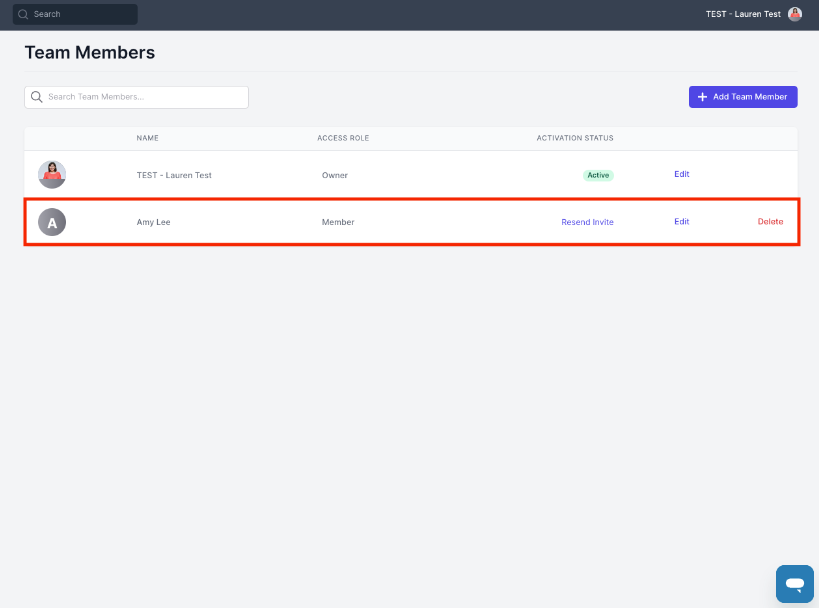
Task: Click magnifier icon in Search Team Members box
Action: (37, 97)
